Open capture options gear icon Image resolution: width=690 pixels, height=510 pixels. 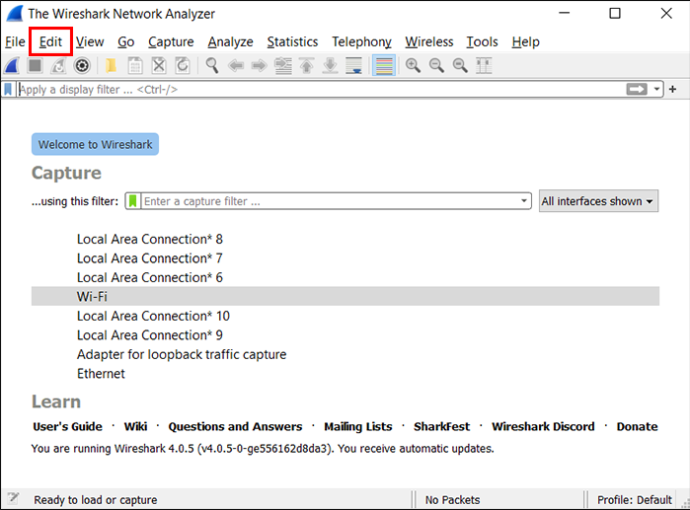(x=82, y=66)
